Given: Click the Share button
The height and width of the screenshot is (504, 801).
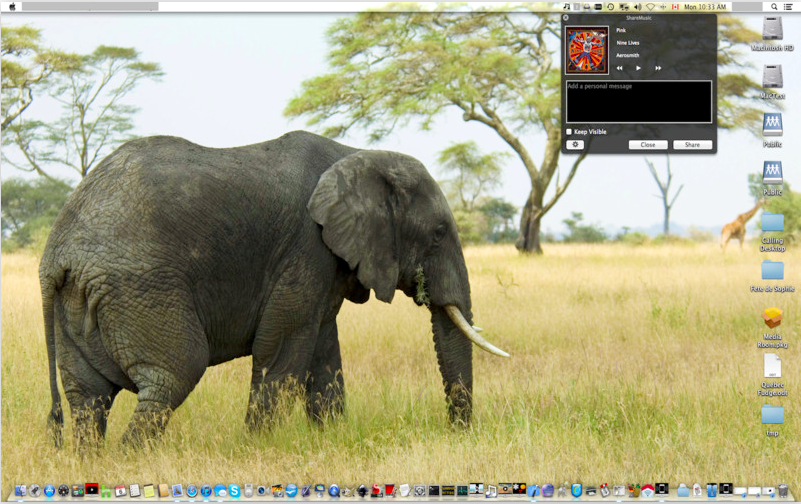Looking at the screenshot, I should (x=692, y=145).
